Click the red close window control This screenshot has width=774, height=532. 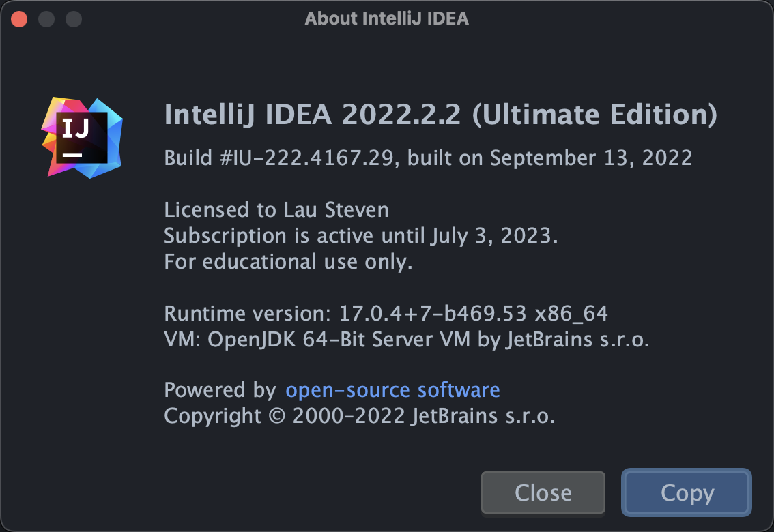click(19, 18)
